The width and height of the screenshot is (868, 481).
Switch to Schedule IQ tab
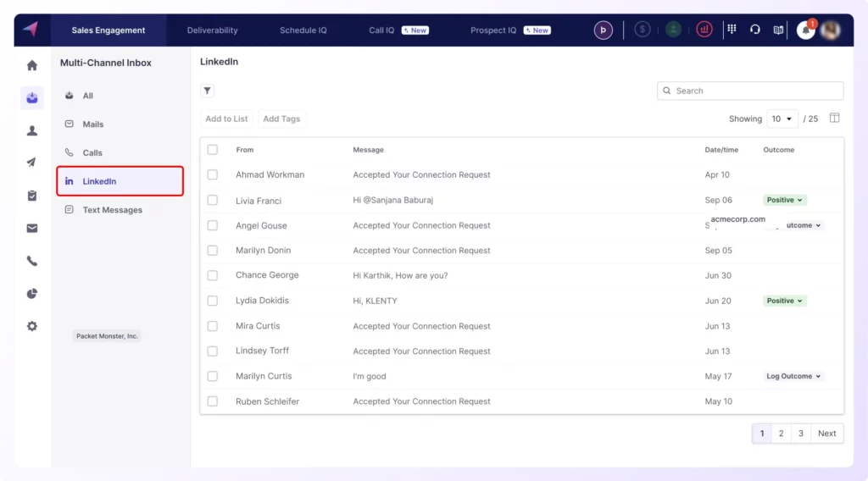303,30
